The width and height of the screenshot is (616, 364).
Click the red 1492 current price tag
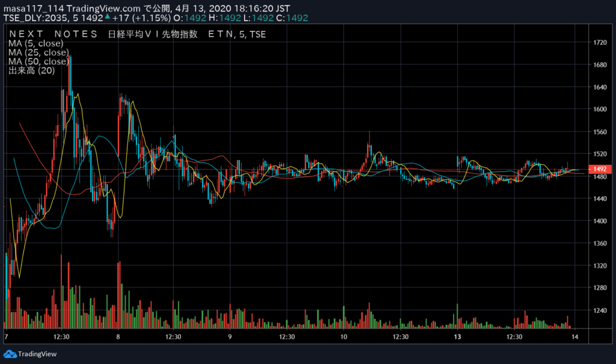click(600, 169)
